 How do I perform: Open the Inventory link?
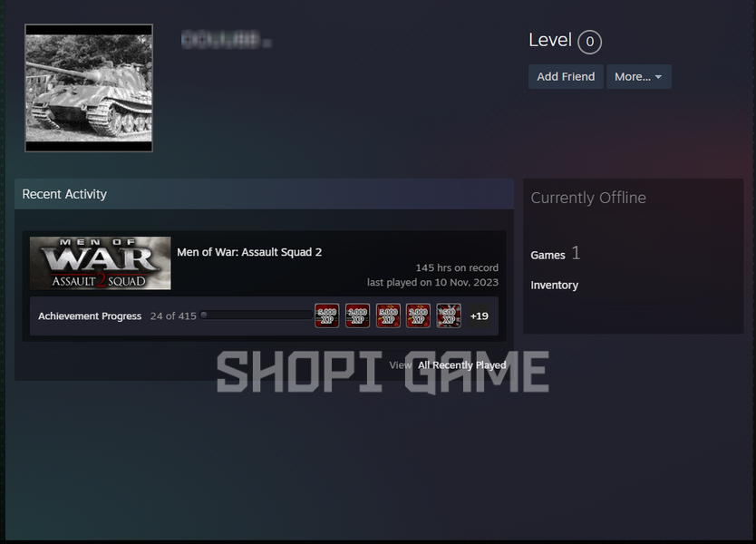[555, 285]
